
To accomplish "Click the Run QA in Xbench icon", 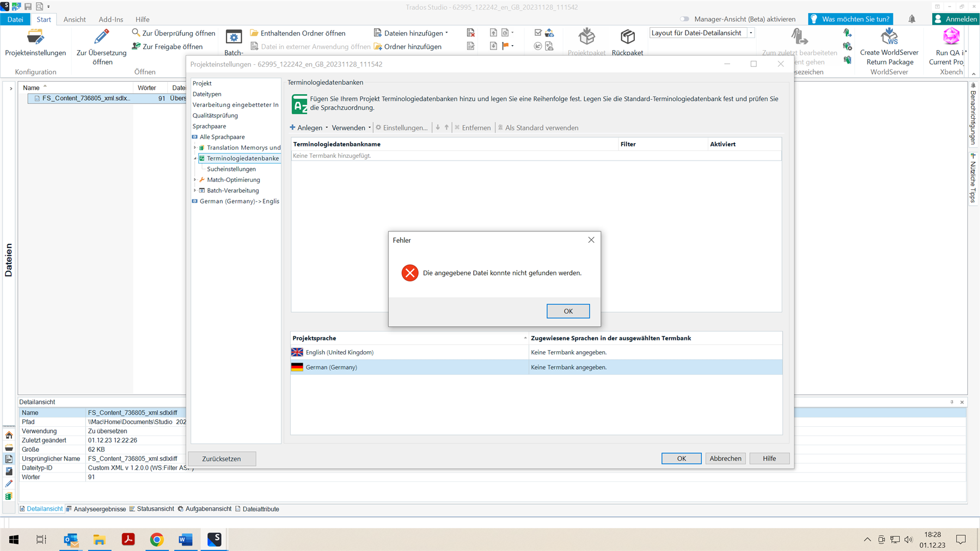I will (951, 37).
